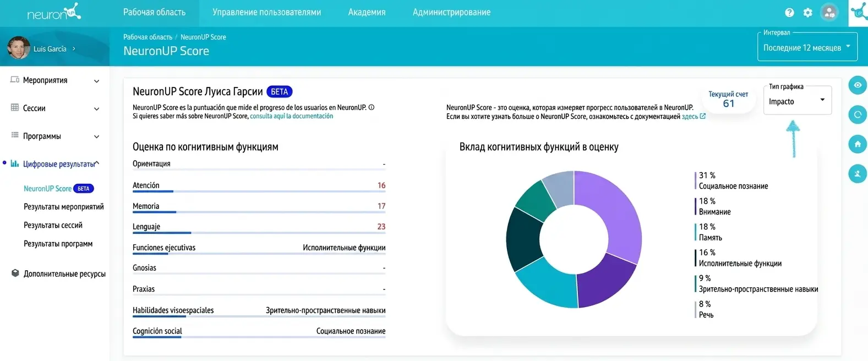The width and height of the screenshot is (868, 361).
Task: Click the eye icon in right sidebar
Action: coord(858,85)
